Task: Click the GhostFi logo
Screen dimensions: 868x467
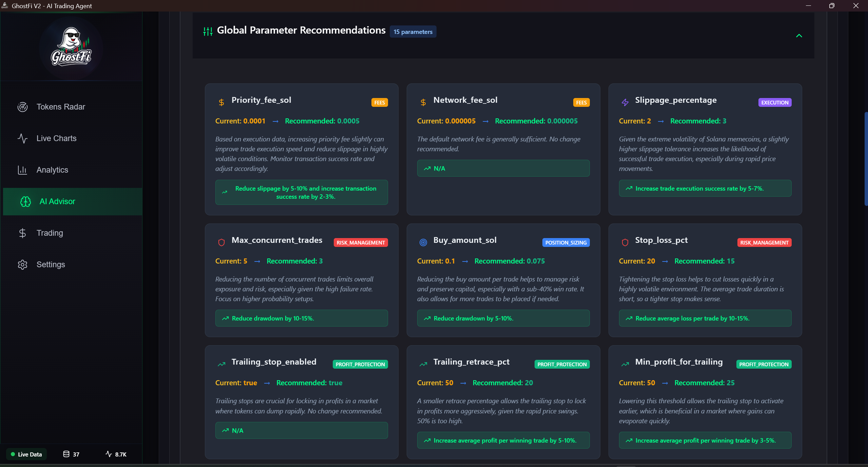Action: tap(70, 47)
